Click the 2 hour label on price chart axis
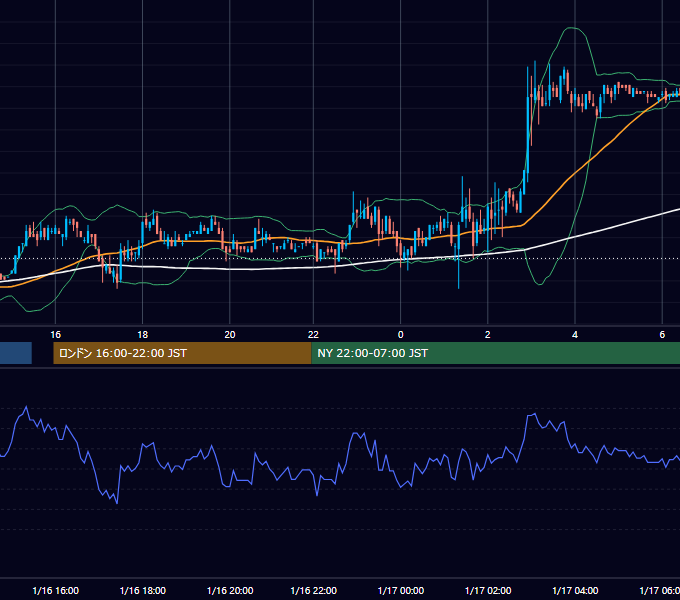 487,335
